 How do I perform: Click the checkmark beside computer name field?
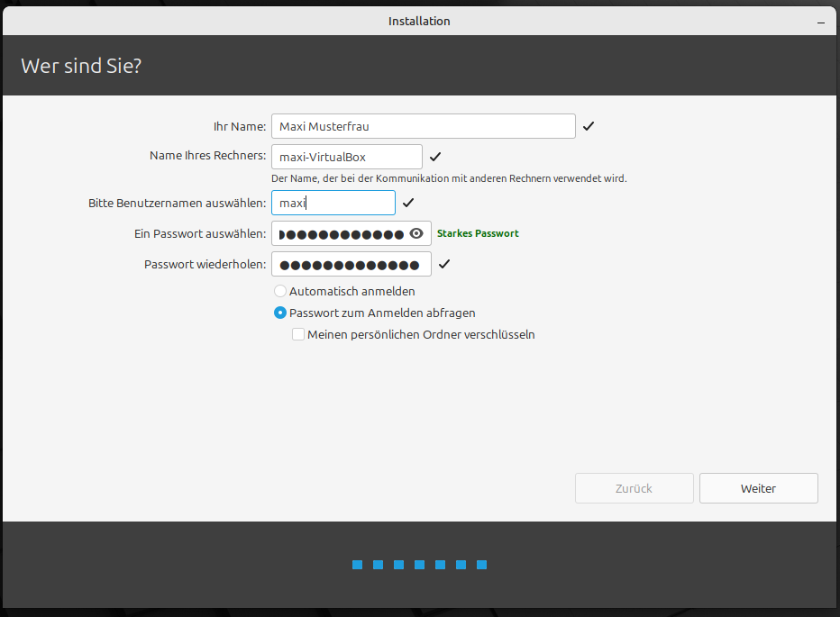(x=435, y=157)
